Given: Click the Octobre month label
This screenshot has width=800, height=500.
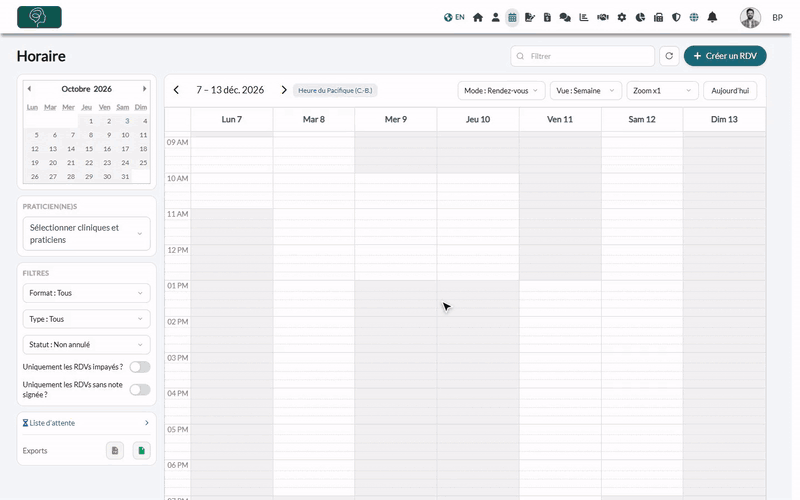Looking at the screenshot, I should tap(76, 89).
